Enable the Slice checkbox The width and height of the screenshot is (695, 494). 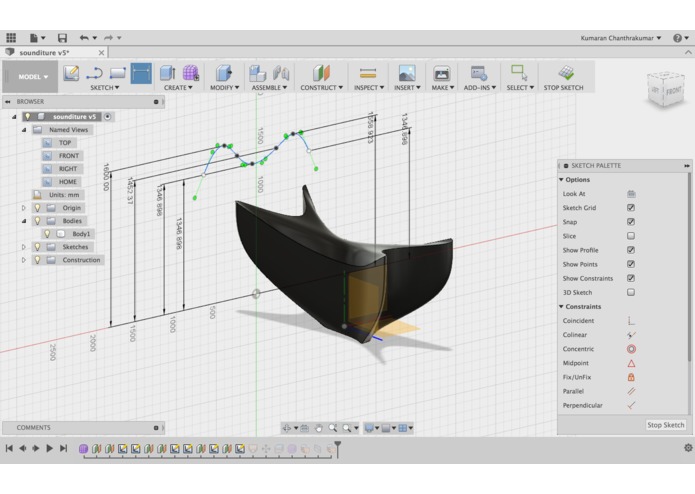point(631,236)
